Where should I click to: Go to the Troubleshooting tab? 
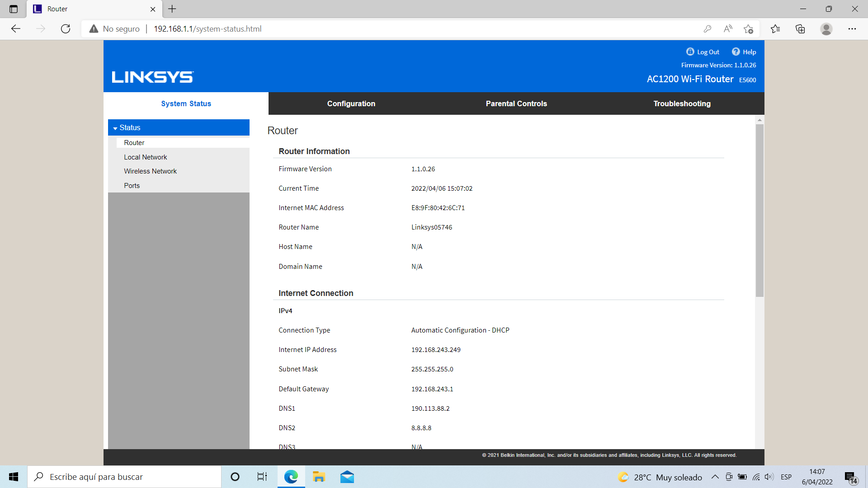pos(682,103)
